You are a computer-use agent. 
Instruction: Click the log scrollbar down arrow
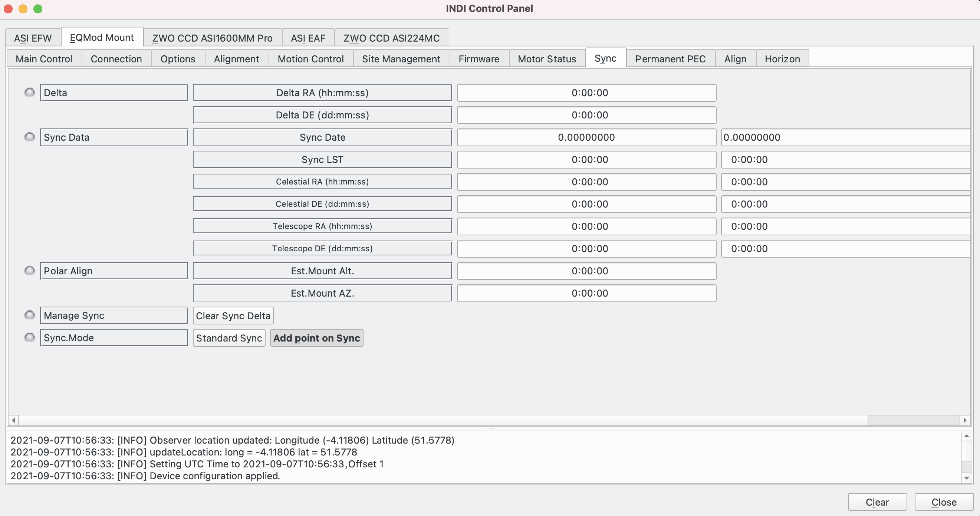tap(966, 477)
